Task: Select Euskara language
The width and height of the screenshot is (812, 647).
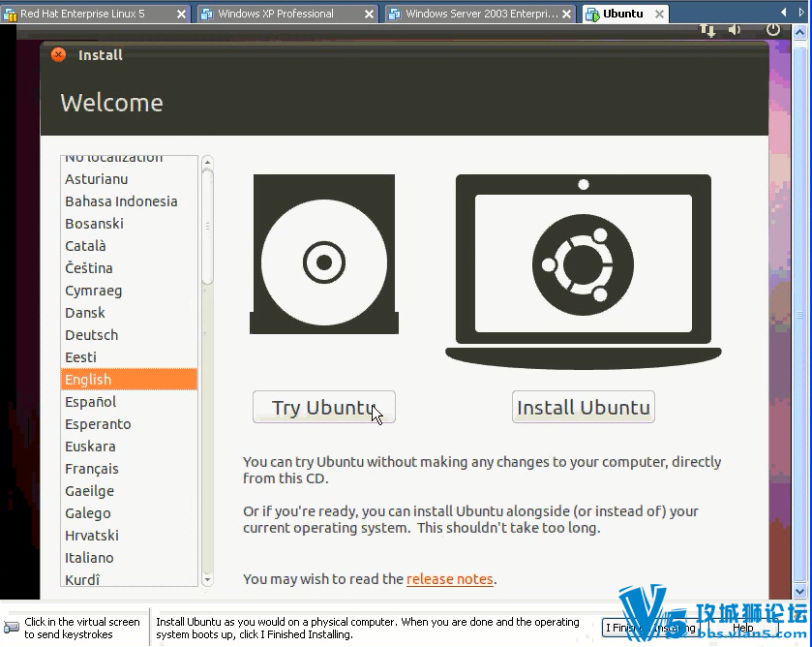Action: 129,447
